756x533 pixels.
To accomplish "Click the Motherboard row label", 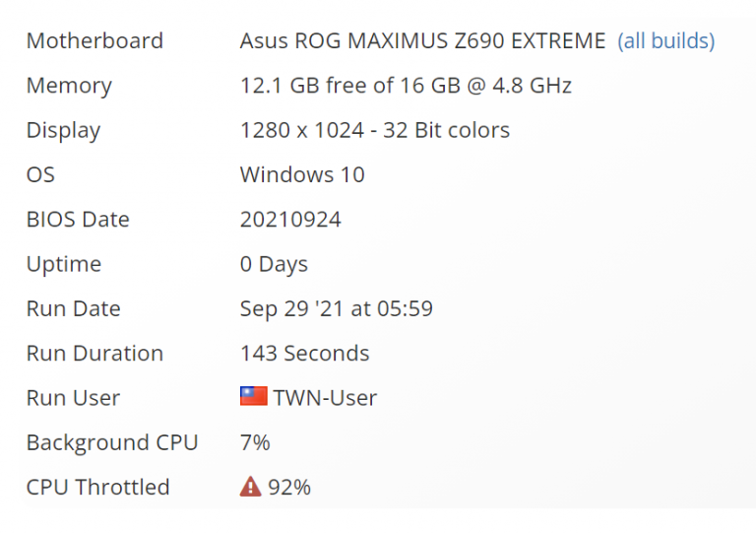I will point(94,41).
